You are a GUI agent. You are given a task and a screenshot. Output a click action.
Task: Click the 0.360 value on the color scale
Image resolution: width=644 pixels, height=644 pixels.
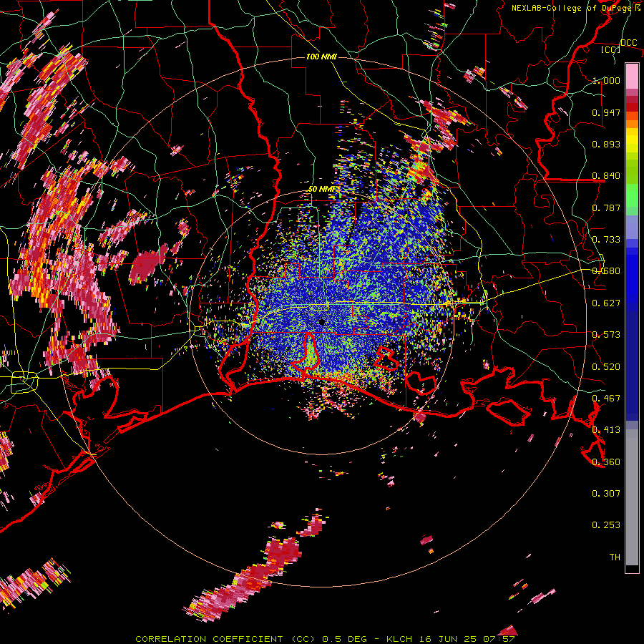pos(606,462)
